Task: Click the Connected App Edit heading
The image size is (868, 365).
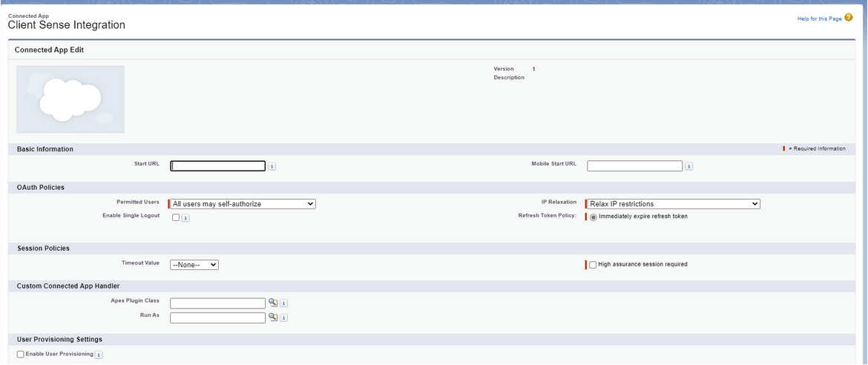Action: (x=49, y=50)
